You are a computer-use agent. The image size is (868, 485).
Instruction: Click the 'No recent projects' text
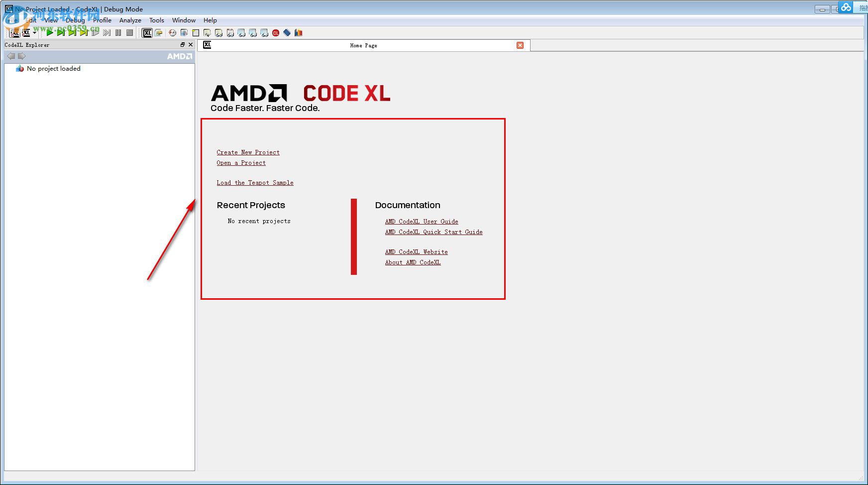point(259,221)
